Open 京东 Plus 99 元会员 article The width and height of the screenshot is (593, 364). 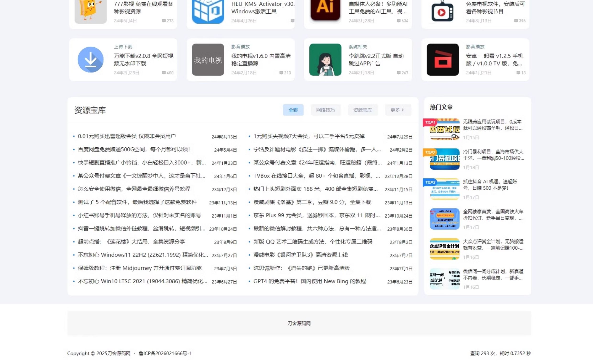pyautogui.click(x=317, y=215)
